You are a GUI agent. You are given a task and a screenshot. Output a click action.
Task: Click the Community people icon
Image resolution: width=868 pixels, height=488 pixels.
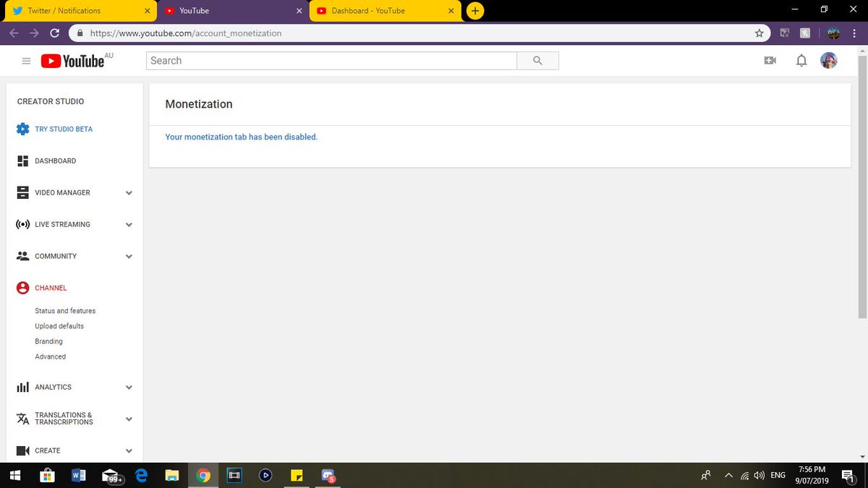pos(22,256)
